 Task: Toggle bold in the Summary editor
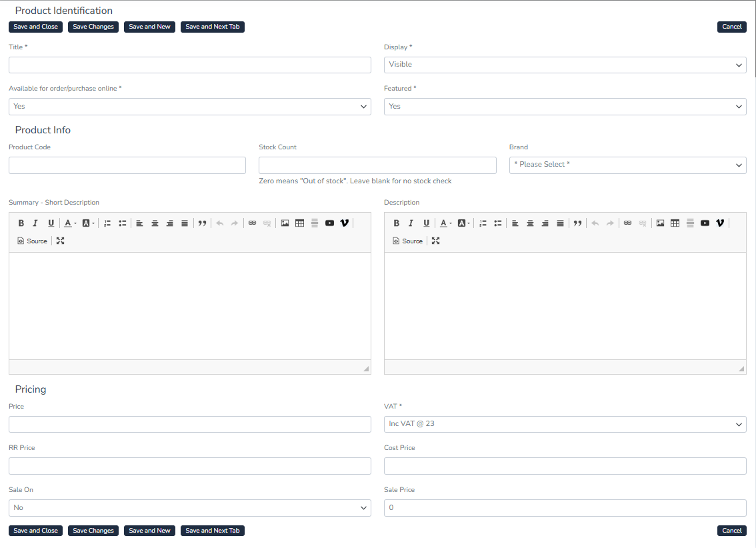pyautogui.click(x=21, y=223)
